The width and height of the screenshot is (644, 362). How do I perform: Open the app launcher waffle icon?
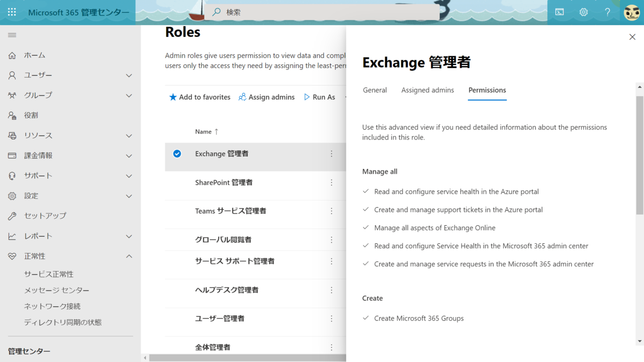pyautogui.click(x=12, y=12)
